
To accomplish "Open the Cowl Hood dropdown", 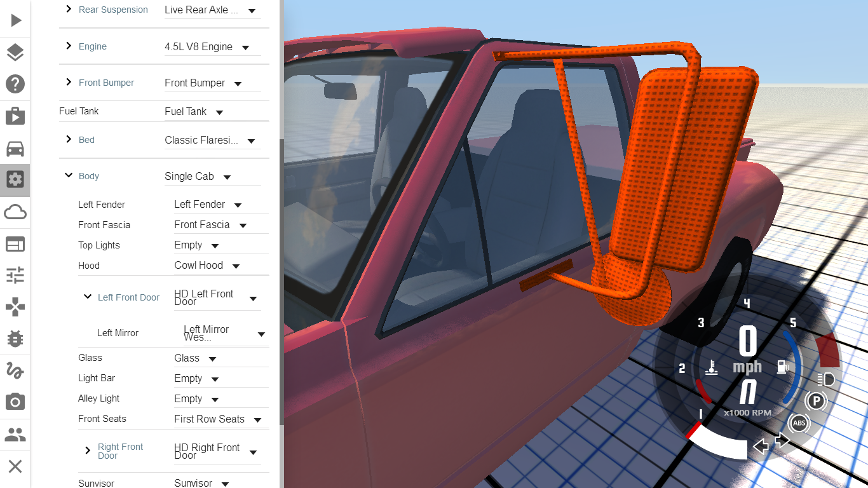I will point(221,266).
